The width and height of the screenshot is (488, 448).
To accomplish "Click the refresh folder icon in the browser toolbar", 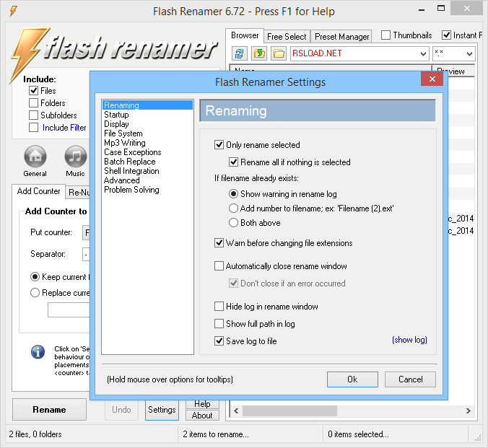I will (x=240, y=54).
